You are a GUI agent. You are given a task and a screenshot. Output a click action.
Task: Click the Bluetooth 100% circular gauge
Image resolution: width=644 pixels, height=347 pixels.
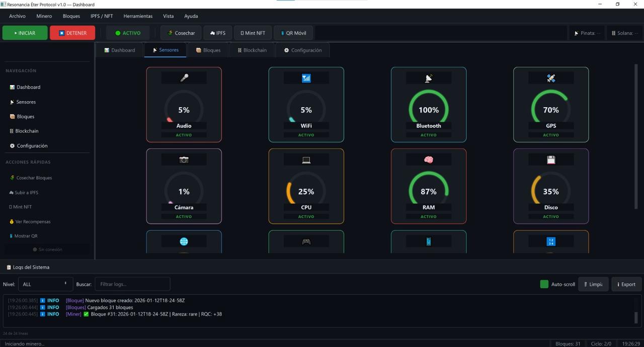[429, 109]
